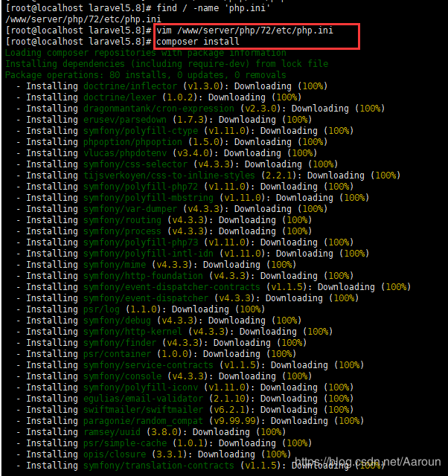Click version (v9.99.99) of paragonie/random_compat
448x476 pixels.
237,421
